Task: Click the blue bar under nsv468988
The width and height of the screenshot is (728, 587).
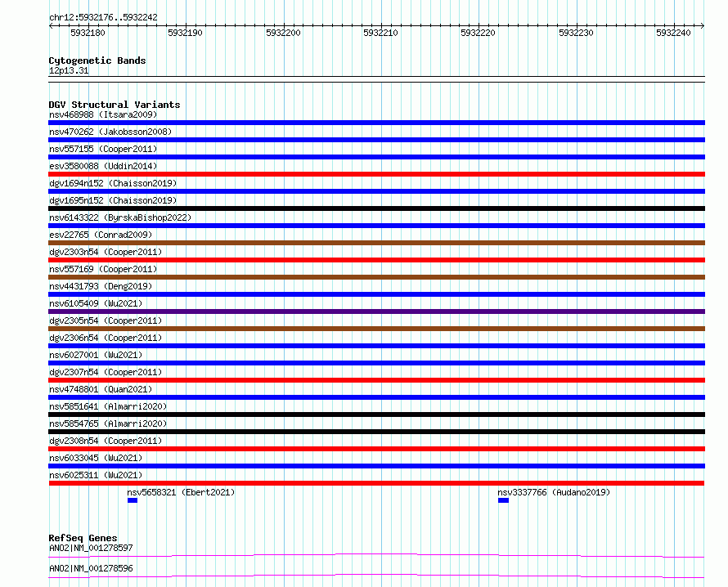Action: pyautogui.click(x=376, y=123)
